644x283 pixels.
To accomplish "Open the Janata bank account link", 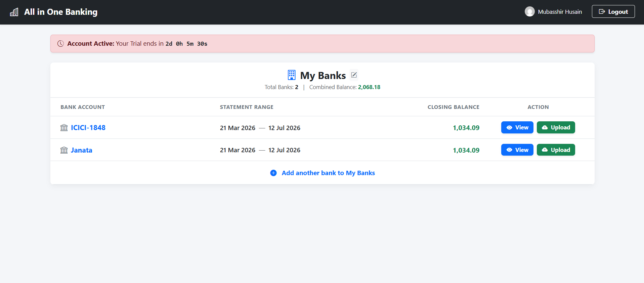I will [81, 150].
